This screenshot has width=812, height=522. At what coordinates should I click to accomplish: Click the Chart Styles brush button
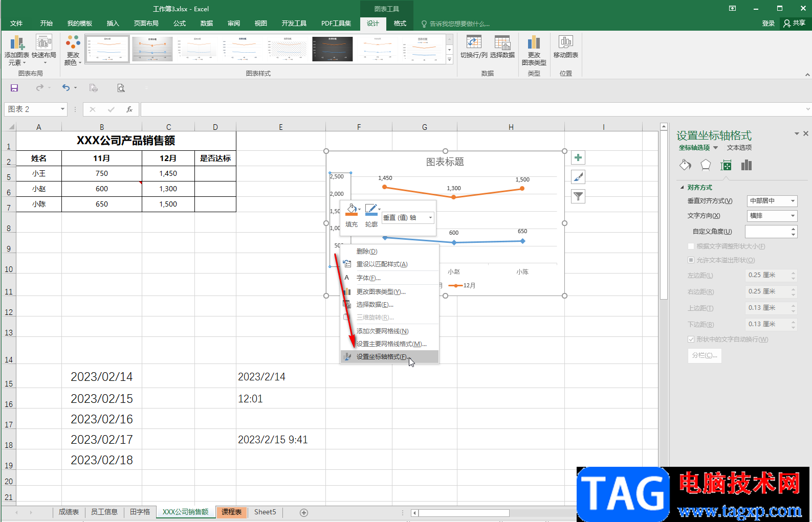click(x=578, y=177)
